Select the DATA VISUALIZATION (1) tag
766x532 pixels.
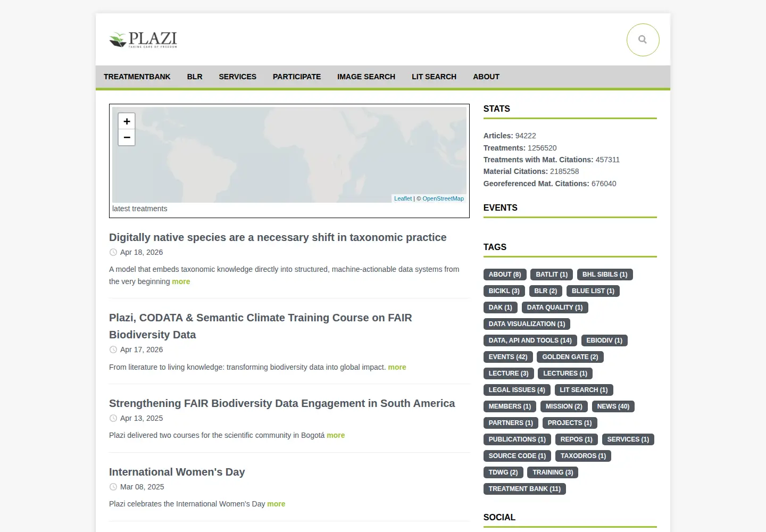527,324
